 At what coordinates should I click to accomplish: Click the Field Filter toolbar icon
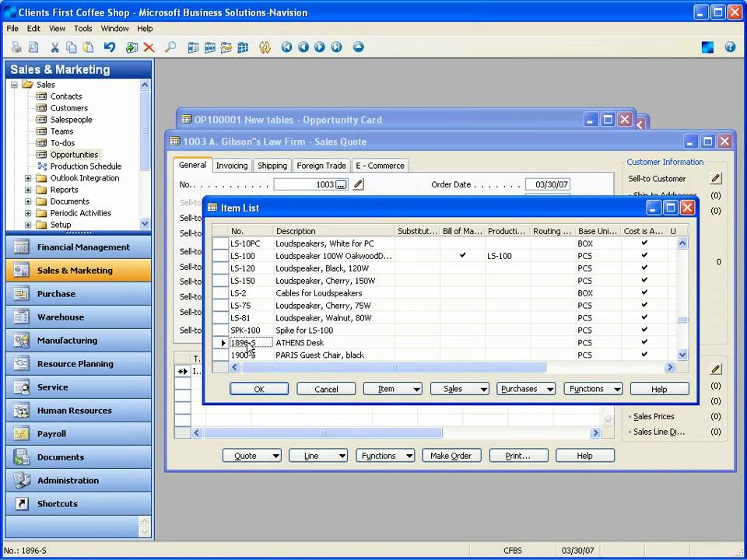pos(193,47)
